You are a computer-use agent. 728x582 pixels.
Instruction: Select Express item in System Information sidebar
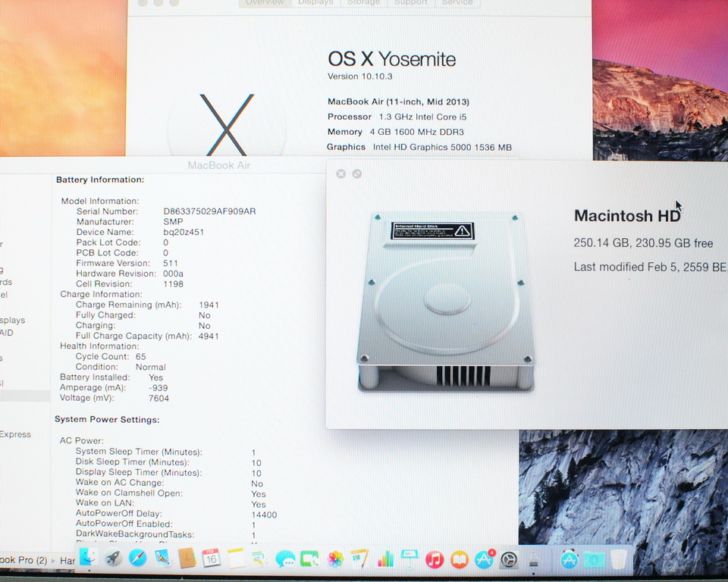15,434
